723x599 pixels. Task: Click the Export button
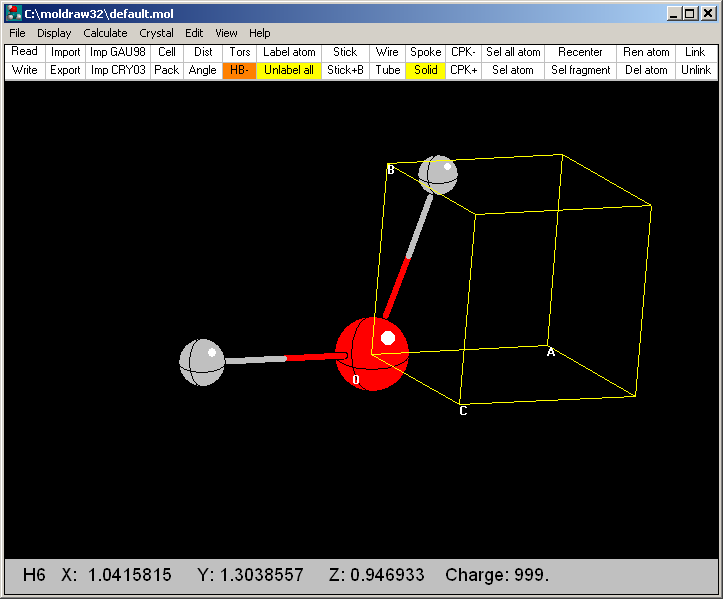tap(65, 70)
